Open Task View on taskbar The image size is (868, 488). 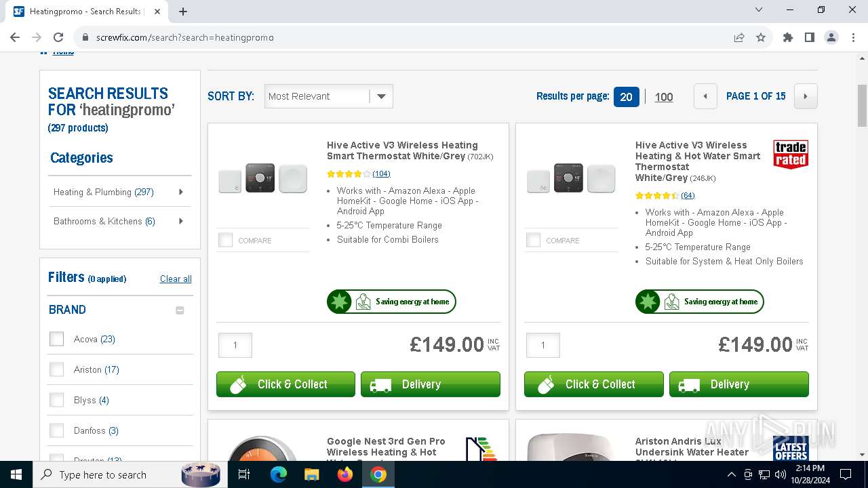pyautogui.click(x=244, y=474)
